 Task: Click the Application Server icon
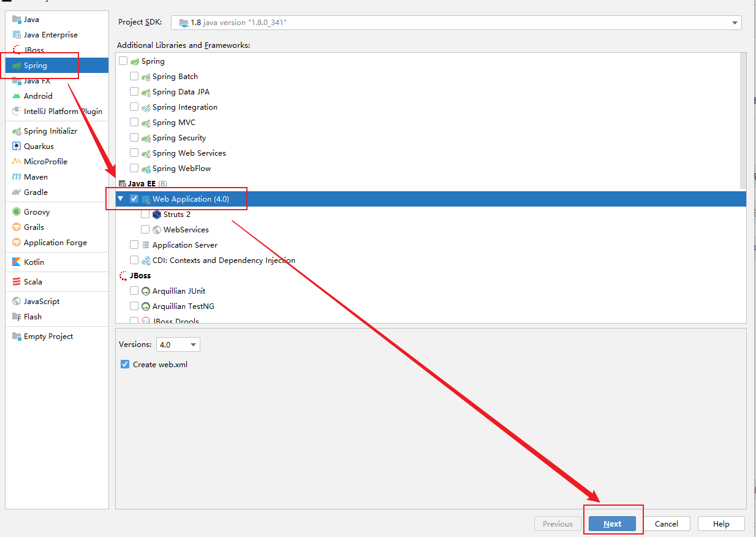point(146,245)
